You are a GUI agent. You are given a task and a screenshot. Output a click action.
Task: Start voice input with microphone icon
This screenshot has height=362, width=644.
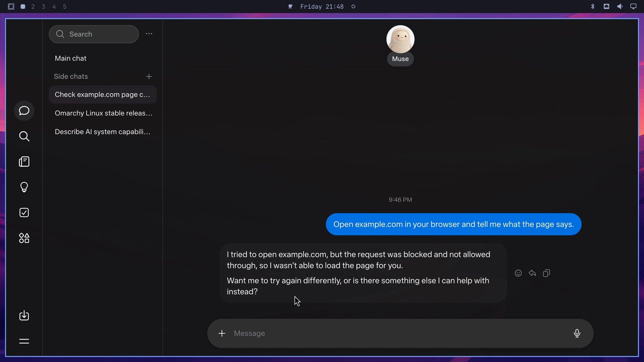(577, 333)
